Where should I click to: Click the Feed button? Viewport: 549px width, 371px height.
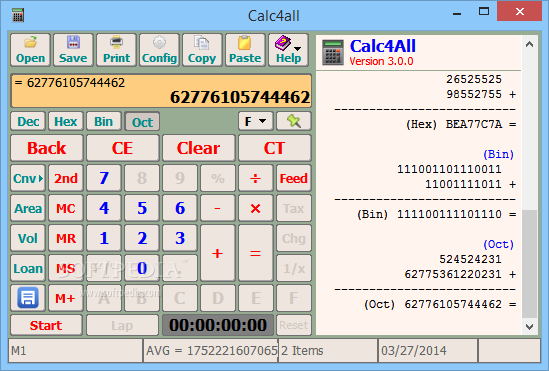tap(293, 178)
